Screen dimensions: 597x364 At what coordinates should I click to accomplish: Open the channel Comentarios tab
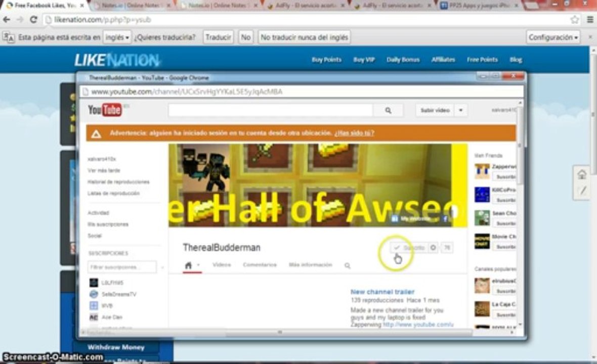[260, 265]
